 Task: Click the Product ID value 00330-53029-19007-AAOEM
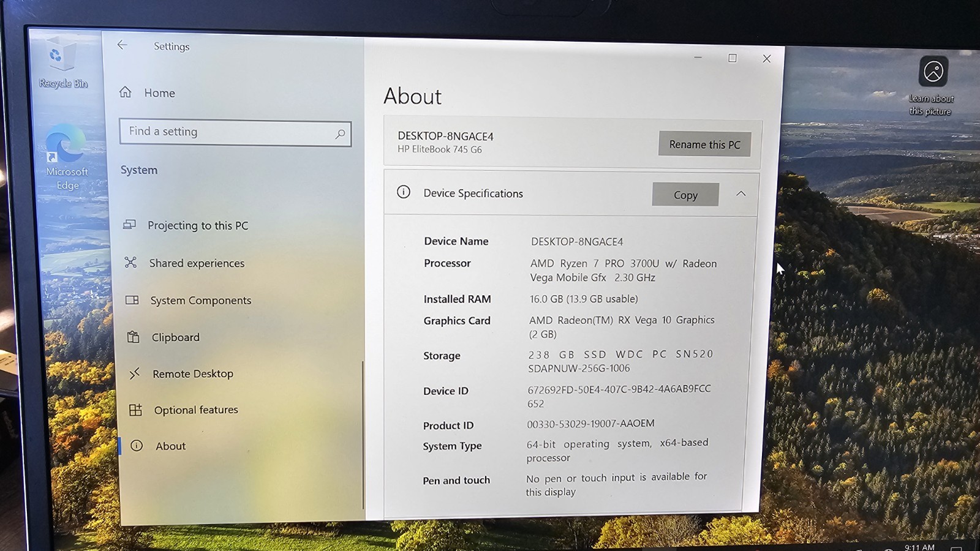590,424
